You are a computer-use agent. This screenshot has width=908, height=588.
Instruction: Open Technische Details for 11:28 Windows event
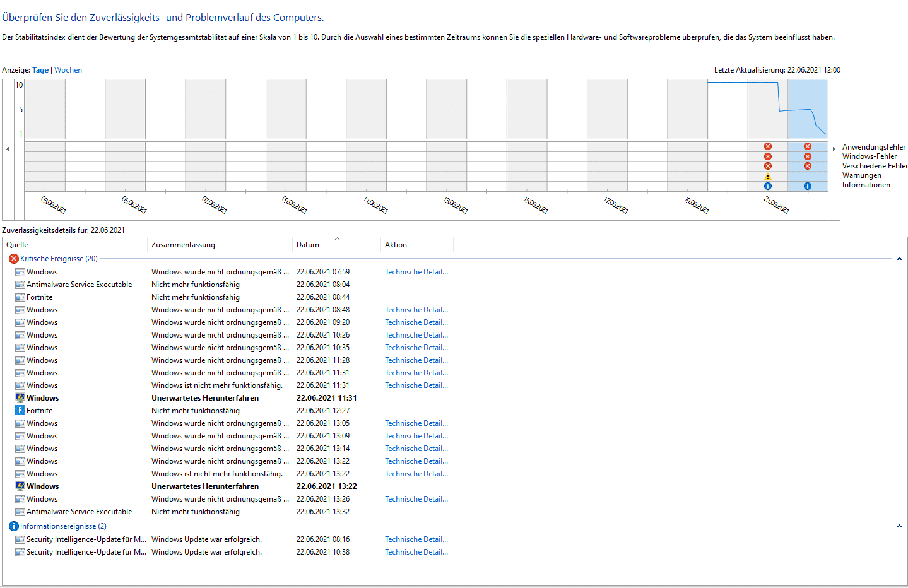click(x=416, y=360)
